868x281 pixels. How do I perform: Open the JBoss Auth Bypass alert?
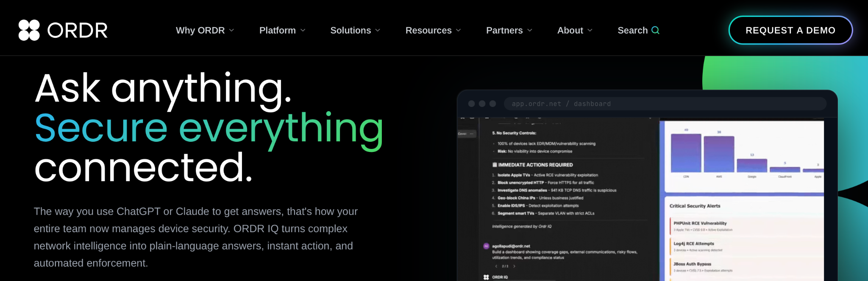(746, 267)
